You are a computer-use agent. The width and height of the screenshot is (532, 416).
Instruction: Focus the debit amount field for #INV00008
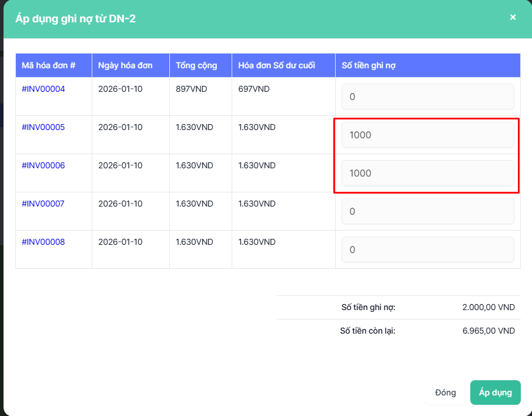pos(427,249)
